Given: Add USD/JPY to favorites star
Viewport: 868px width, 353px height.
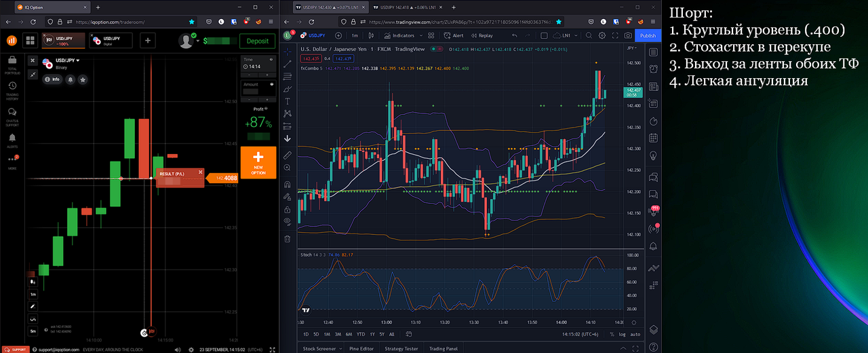Looking at the screenshot, I should [83, 79].
